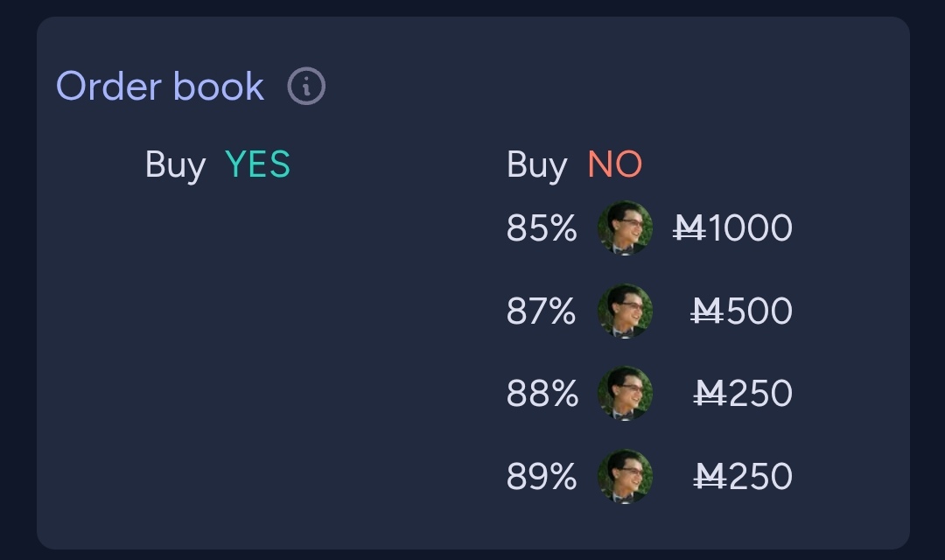Open the avatar on the 87% order
The image size is (945, 560).
pos(625,311)
